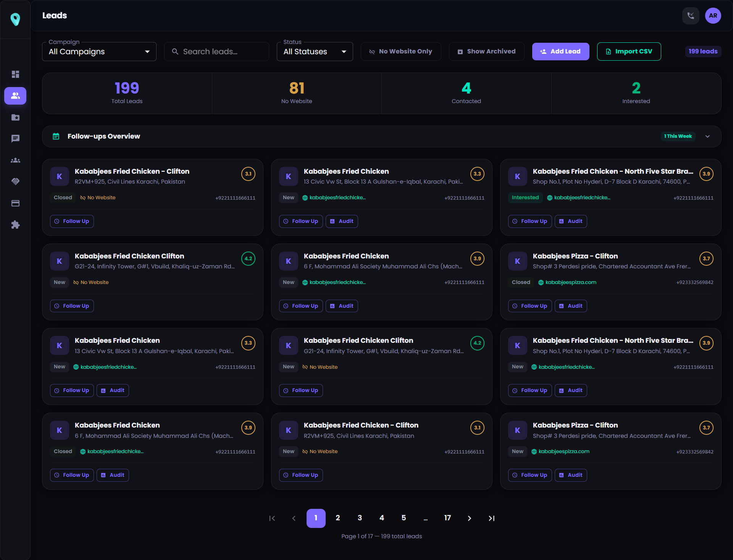
Task: Click the Import CSV button
Action: 629,52
